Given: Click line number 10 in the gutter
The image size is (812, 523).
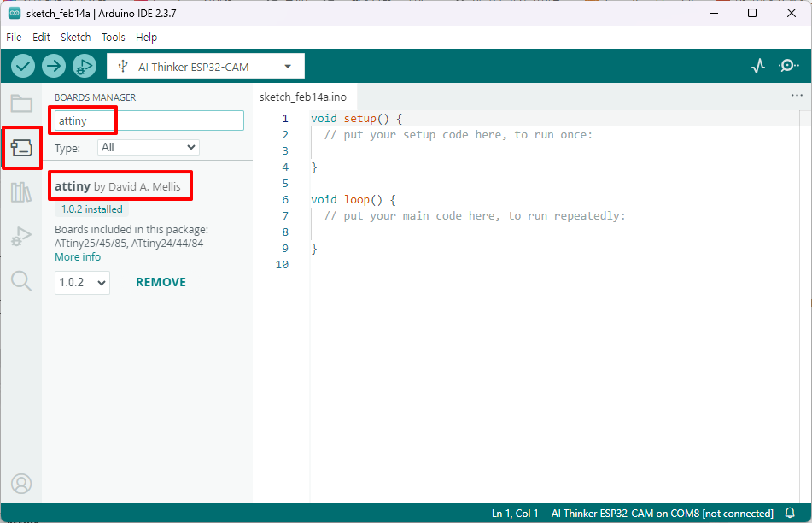Looking at the screenshot, I should pos(283,265).
